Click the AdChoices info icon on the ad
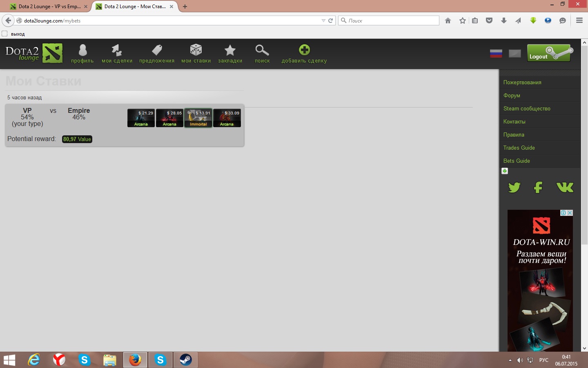588x368 pixels. pos(563,213)
